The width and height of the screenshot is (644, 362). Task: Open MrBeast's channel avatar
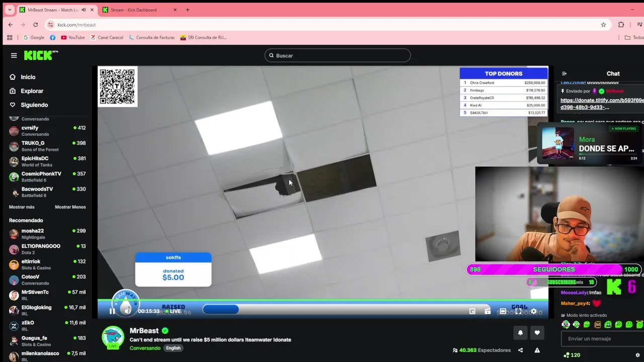[113, 337]
